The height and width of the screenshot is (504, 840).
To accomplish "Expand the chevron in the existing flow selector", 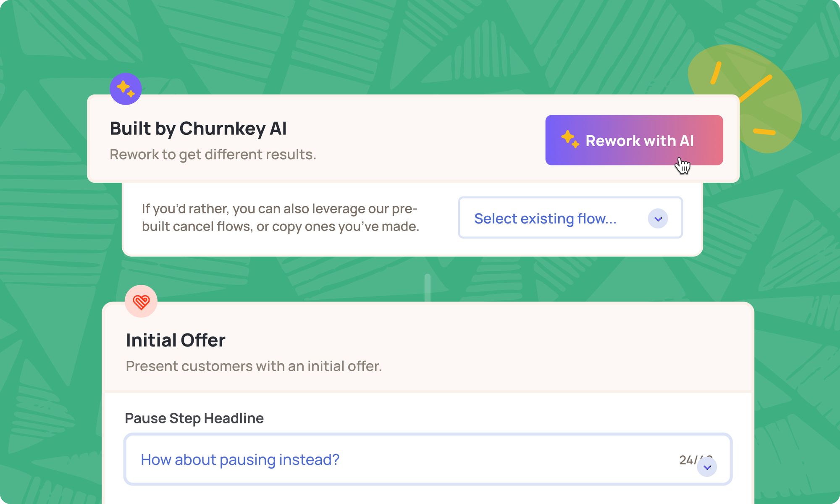I will (x=658, y=219).
